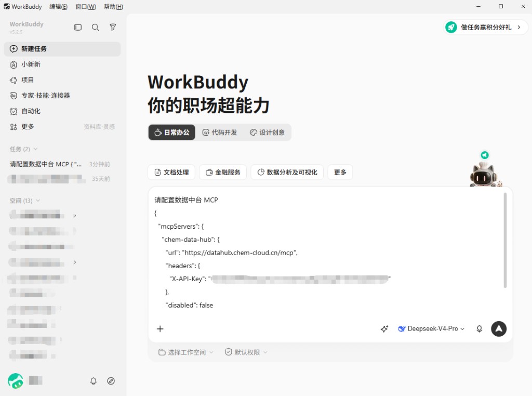Image resolution: width=532 pixels, height=396 pixels.
Task: Click the circular link icon beside bell
Action: [x=111, y=381]
